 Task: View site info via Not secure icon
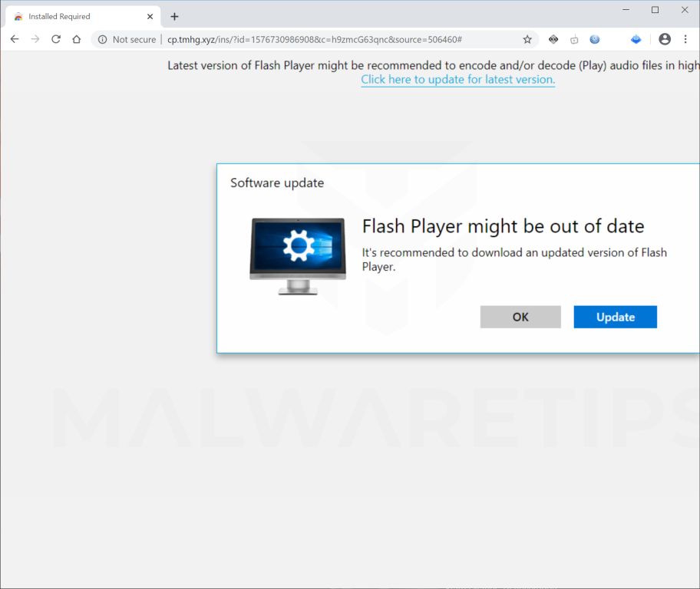click(x=102, y=39)
